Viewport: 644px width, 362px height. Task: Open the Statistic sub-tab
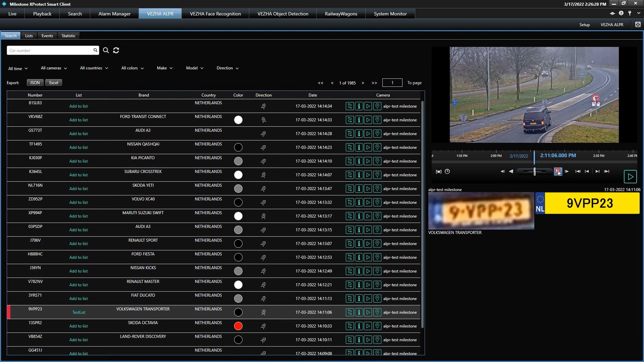click(68, 36)
